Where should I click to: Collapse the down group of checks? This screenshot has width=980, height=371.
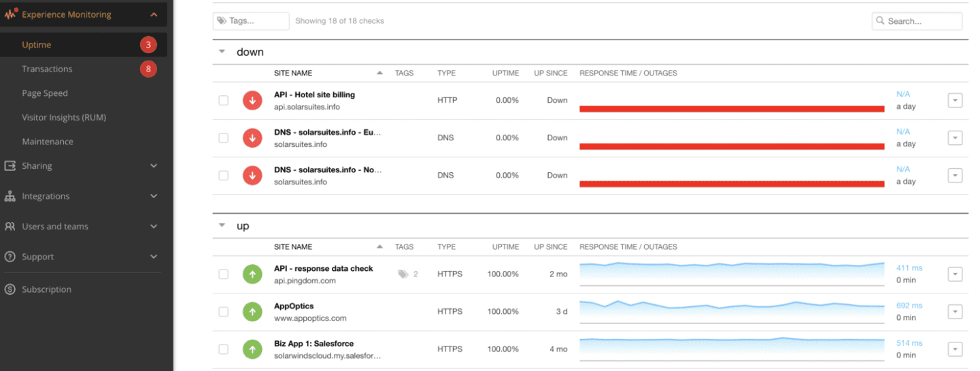coord(222,52)
